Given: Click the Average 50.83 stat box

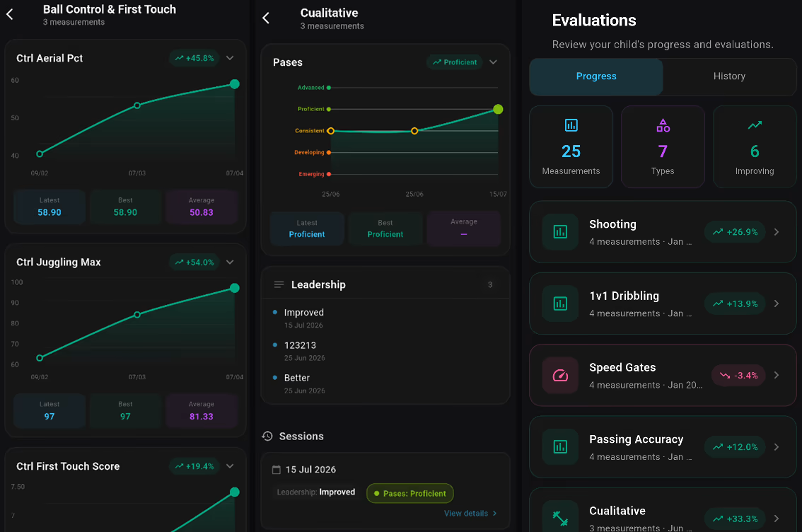Looking at the screenshot, I should pyautogui.click(x=202, y=207).
